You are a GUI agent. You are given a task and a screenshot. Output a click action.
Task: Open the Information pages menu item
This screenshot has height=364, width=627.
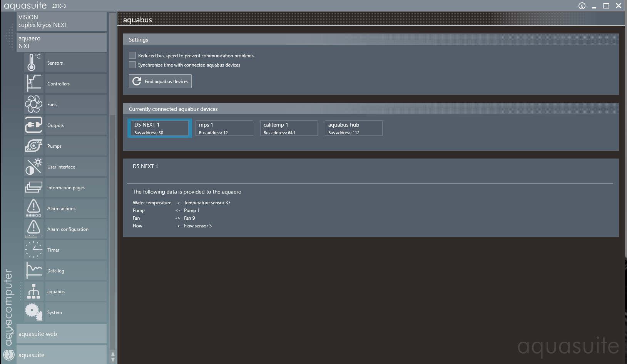[75, 188]
